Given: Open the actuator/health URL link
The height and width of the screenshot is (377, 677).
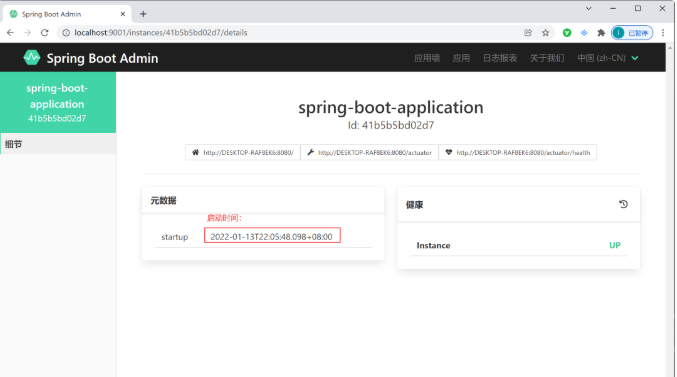Looking at the screenshot, I should [x=518, y=152].
